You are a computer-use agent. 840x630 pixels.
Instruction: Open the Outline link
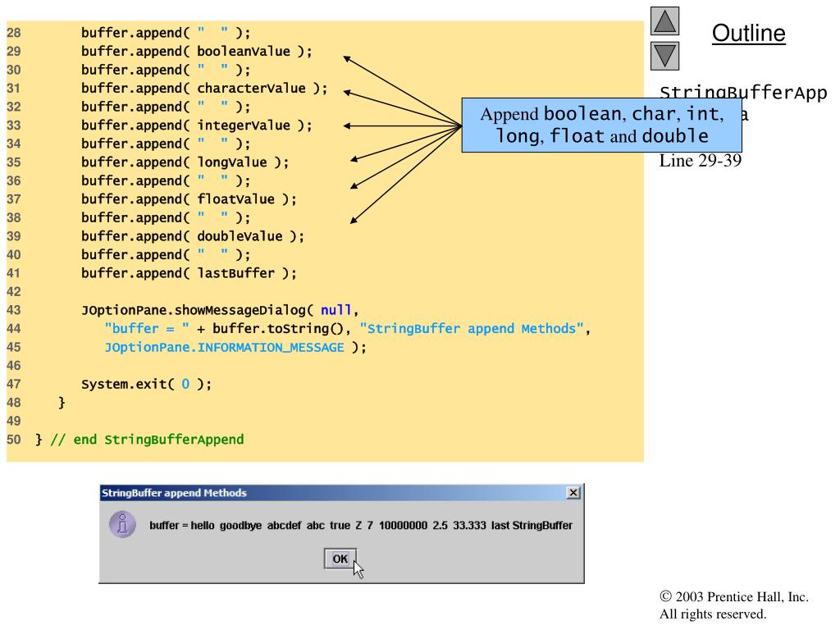coord(748,33)
